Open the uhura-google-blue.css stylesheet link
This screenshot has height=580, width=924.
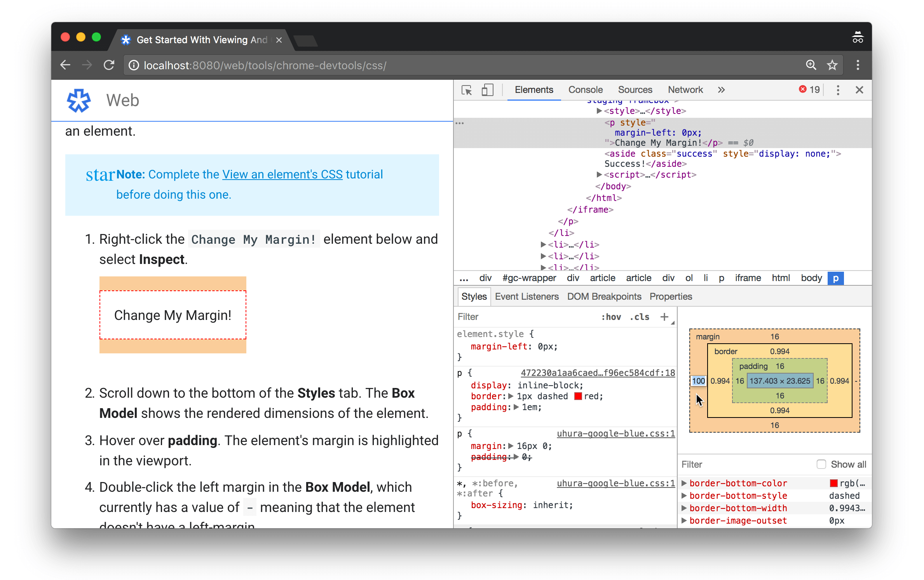point(615,433)
